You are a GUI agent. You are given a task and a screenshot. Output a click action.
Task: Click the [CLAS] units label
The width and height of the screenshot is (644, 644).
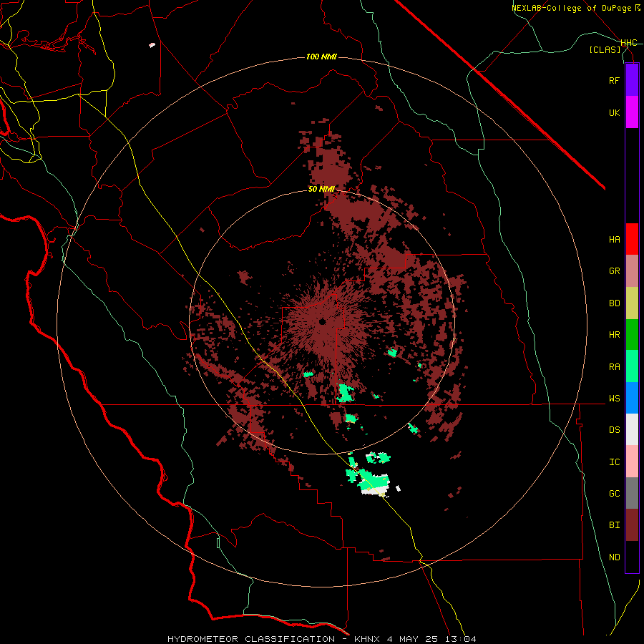tap(605, 50)
